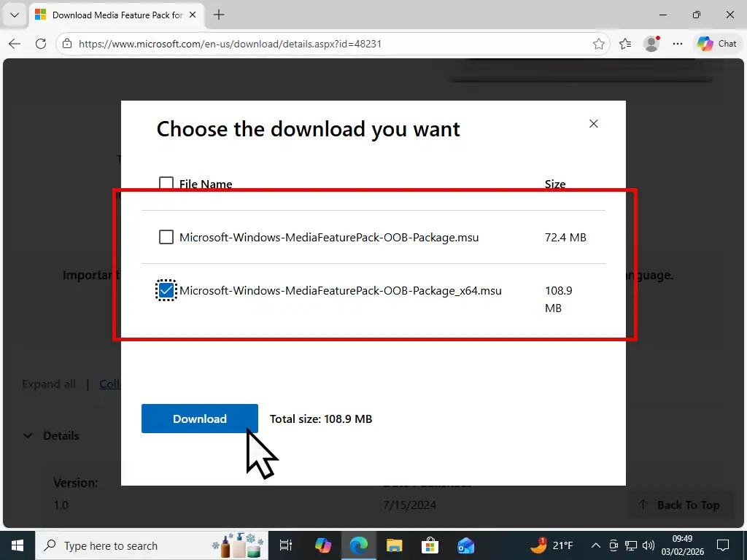Click the browser back arrow icon
Screen dimensions: 747x560
pyautogui.click(x=15, y=44)
